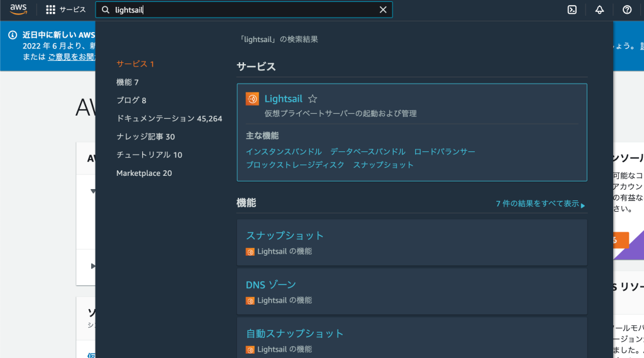The width and height of the screenshot is (644, 358).
Task: Open the インスタンスバンドル feature link
Action: (x=284, y=152)
